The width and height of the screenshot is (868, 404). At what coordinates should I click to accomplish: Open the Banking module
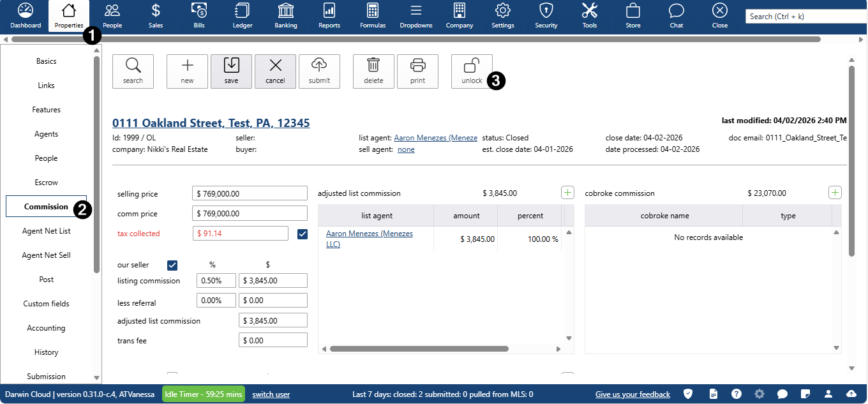286,16
